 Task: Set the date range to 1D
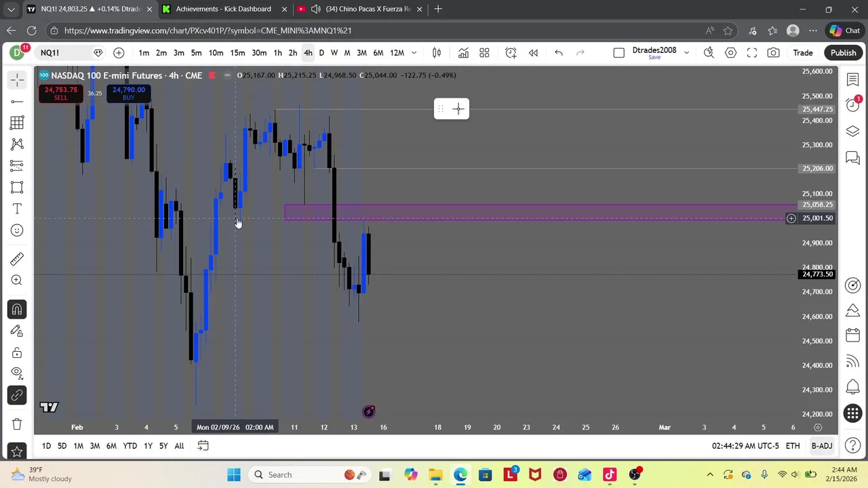[46, 445]
